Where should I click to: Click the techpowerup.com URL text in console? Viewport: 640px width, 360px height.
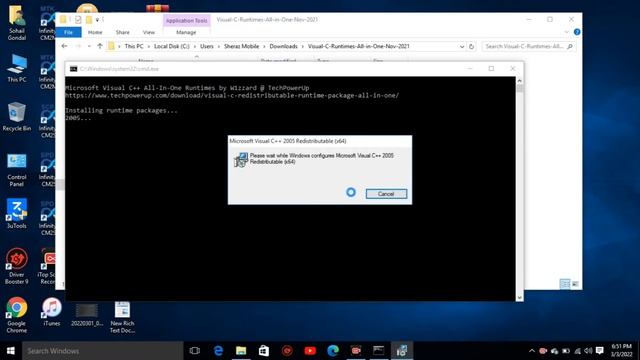(232, 96)
